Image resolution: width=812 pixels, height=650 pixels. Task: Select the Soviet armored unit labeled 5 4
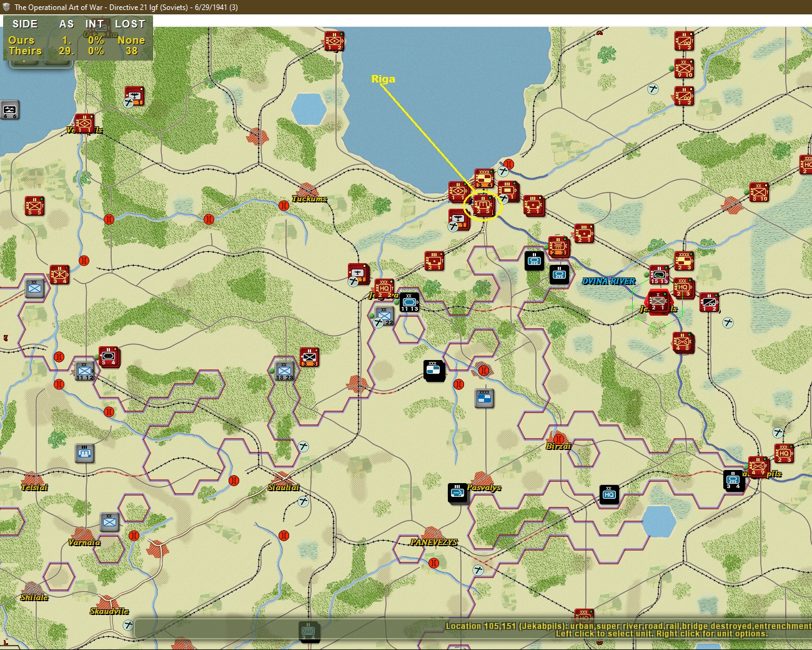coord(109,356)
